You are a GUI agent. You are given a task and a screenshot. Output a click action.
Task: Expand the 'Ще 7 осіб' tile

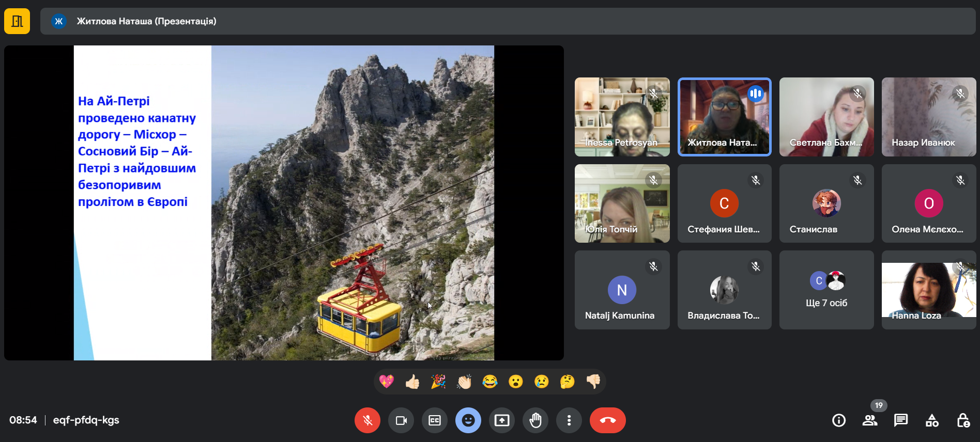click(x=826, y=290)
